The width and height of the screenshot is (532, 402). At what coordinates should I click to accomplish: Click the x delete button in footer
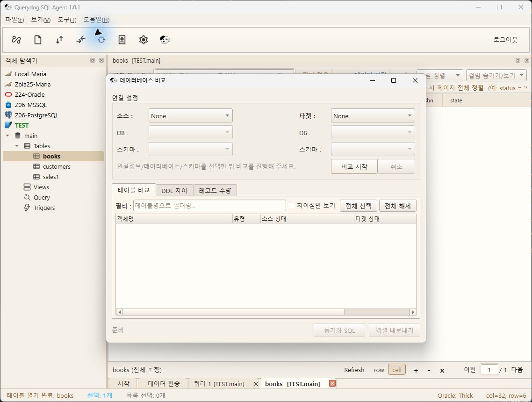442,371
